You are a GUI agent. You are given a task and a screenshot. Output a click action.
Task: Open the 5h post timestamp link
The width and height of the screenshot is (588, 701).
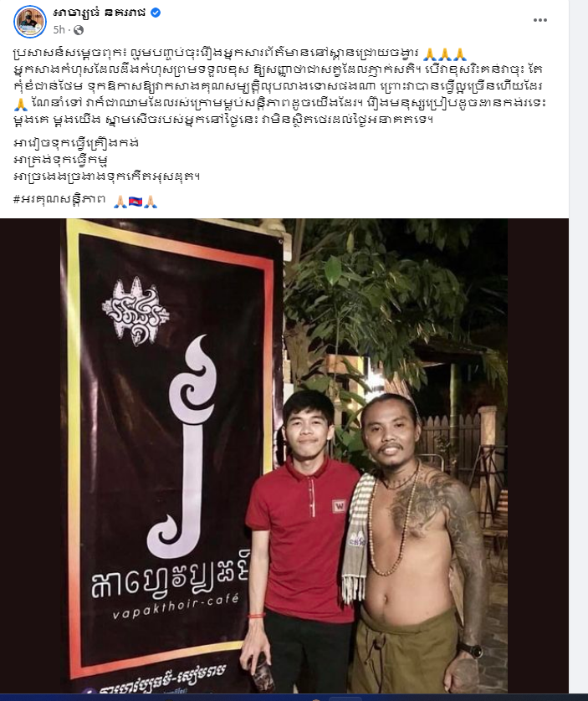(59, 30)
